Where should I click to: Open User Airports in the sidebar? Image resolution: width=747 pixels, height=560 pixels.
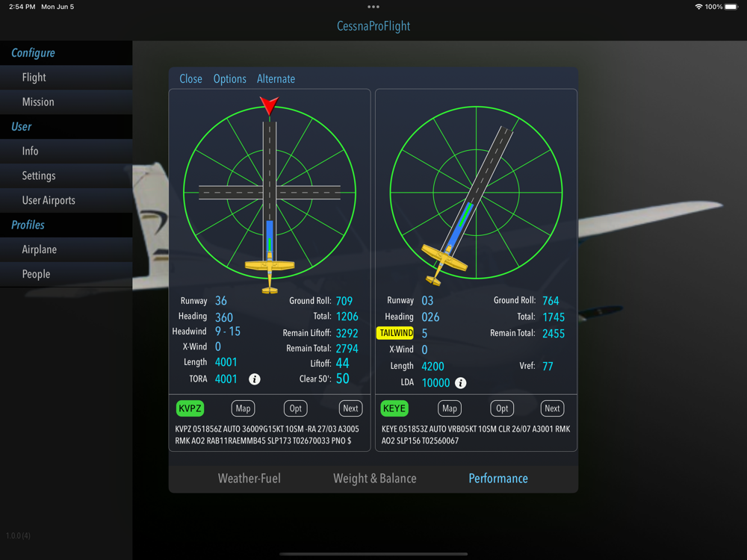pyautogui.click(x=66, y=200)
